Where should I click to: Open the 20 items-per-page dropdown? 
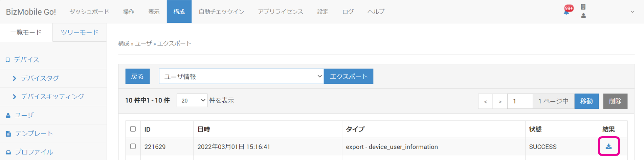pos(192,100)
